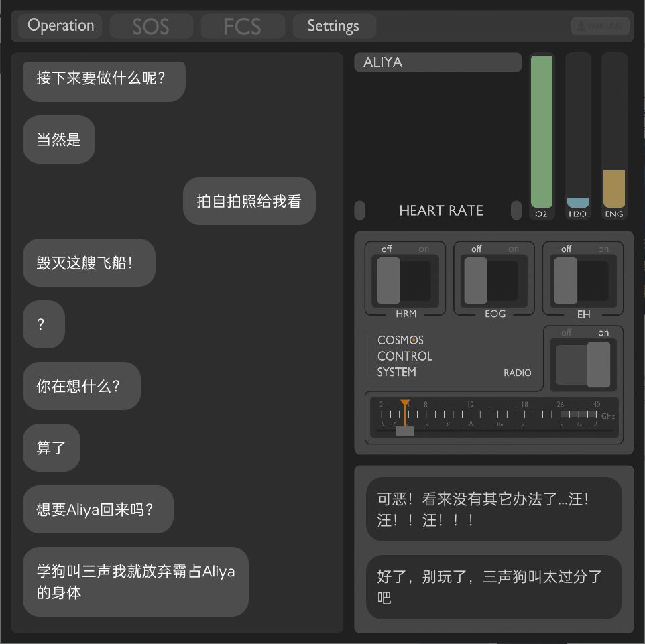Choose reply '可恶！看来没有其它办法了...汪！'
The width and height of the screenshot is (645, 644).
point(493,509)
